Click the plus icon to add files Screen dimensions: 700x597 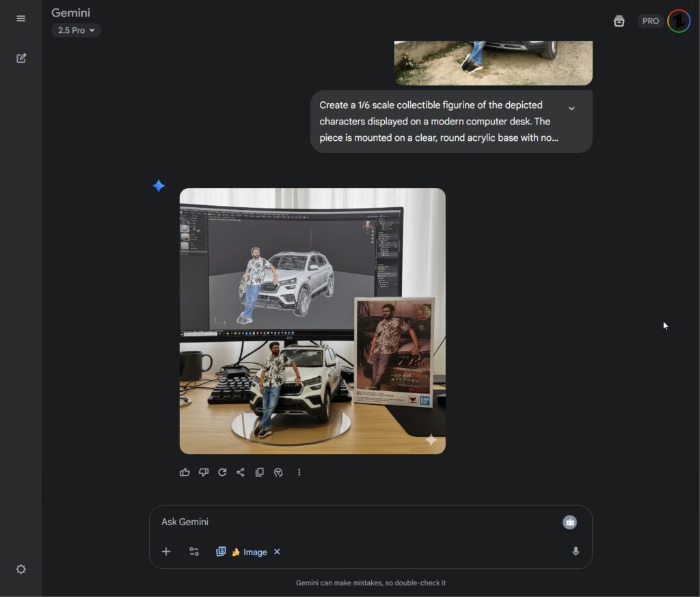tap(166, 552)
